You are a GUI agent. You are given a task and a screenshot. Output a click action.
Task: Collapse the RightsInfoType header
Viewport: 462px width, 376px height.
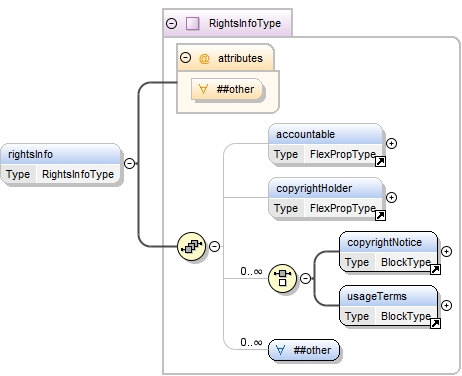tap(171, 23)
